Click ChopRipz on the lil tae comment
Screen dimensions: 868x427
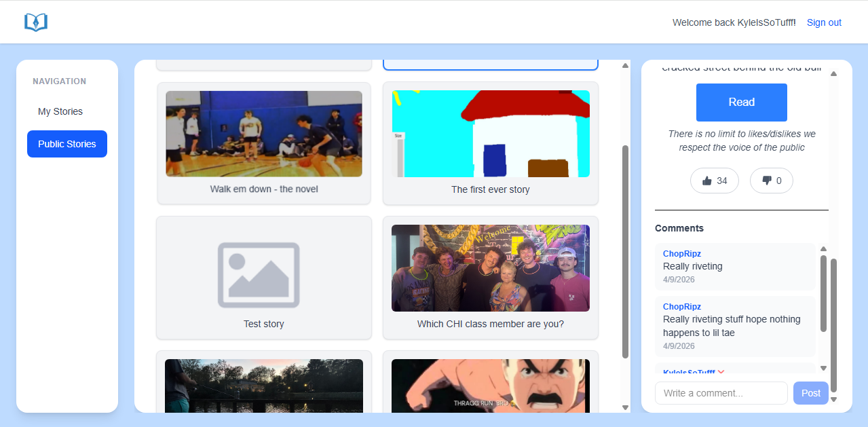click(682, 307)
